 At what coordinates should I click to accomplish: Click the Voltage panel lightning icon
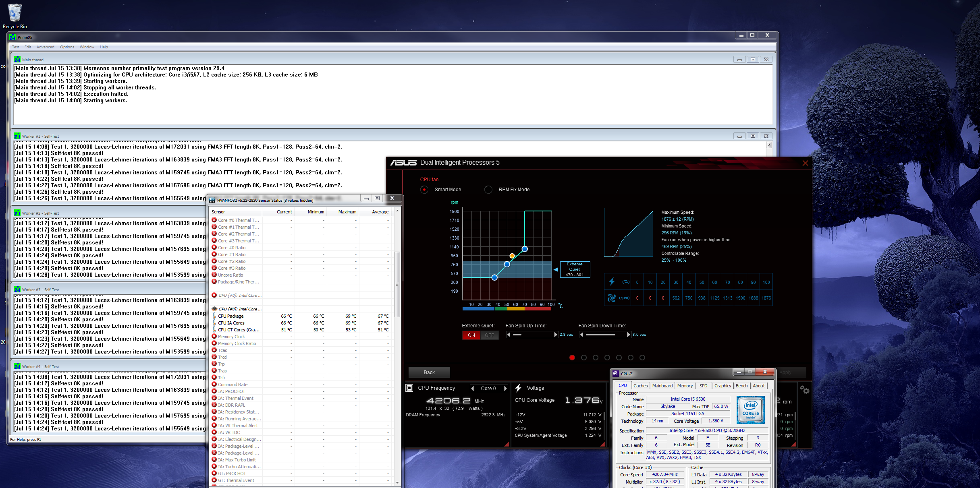click(x=518, y=388)
